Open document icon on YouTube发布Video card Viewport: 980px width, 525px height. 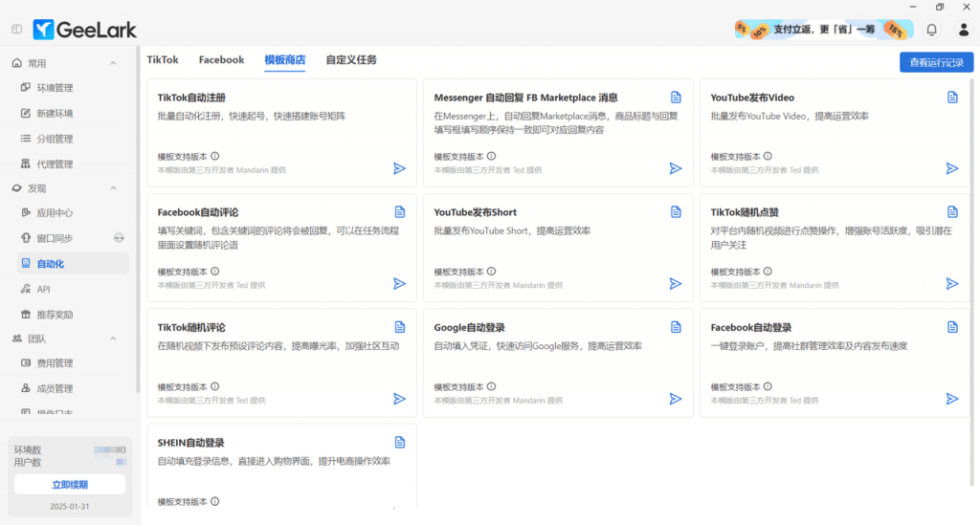click(x=952, y=98)
